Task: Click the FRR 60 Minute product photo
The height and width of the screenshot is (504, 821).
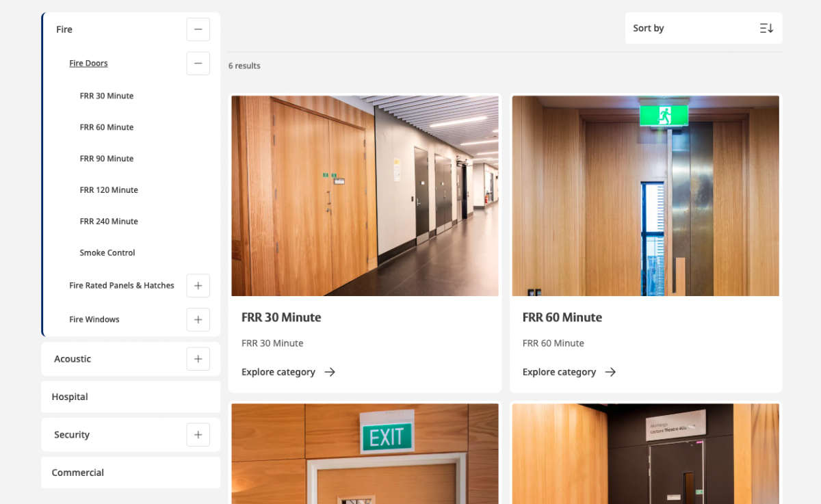Action: tap(645, 195)
